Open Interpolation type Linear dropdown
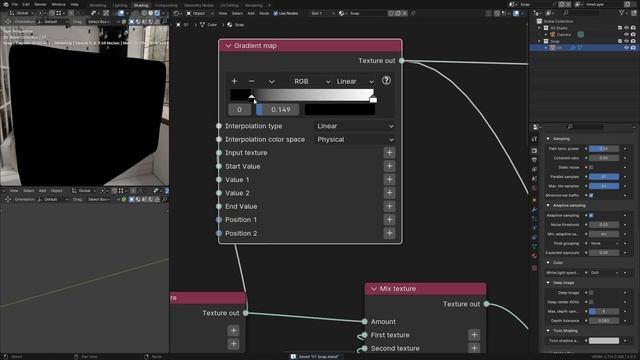The width and height of the screenshot is (640, 360). [x=355, y=126]
